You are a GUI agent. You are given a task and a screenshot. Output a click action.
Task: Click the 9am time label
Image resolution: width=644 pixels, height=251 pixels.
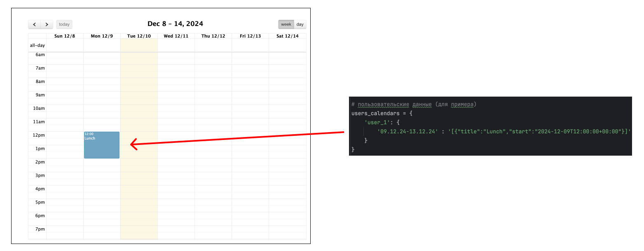pyautogui.click(x=40, y=95)
